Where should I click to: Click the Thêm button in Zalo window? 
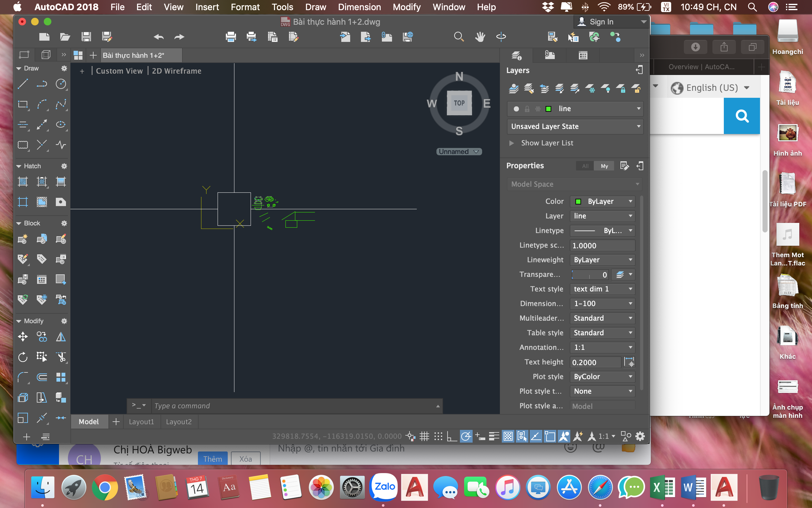pos(213,458)
